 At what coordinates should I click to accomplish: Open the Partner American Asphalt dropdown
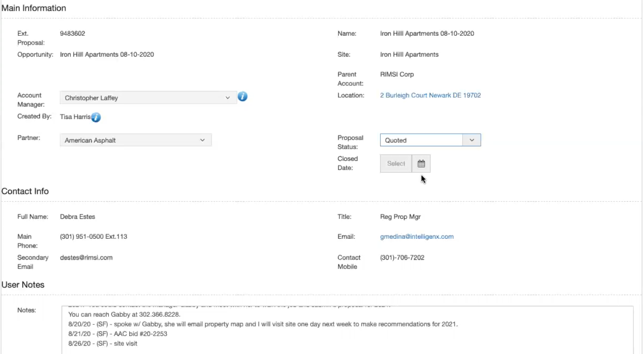coord(136,140)
